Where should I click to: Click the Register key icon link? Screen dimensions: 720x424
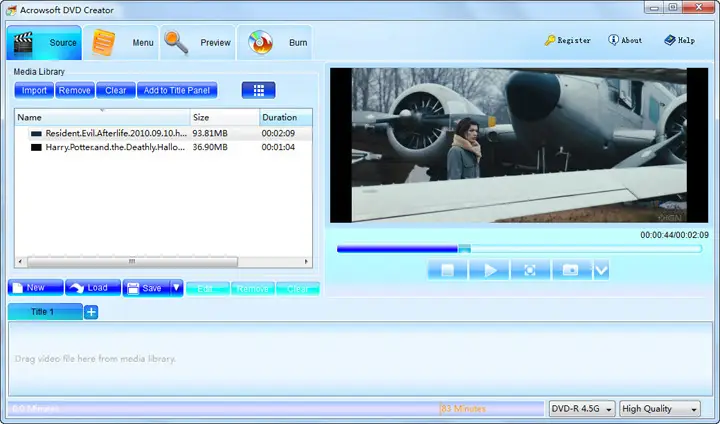click(x=568, y=40)
